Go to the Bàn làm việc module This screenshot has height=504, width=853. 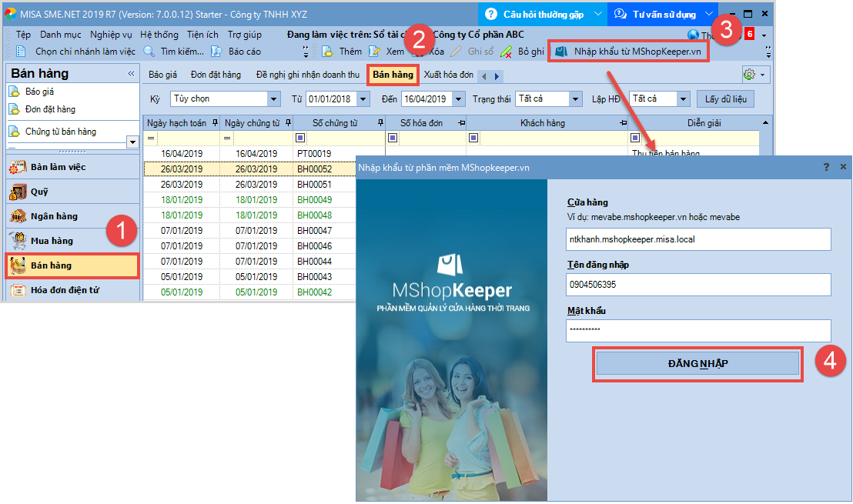73,167
